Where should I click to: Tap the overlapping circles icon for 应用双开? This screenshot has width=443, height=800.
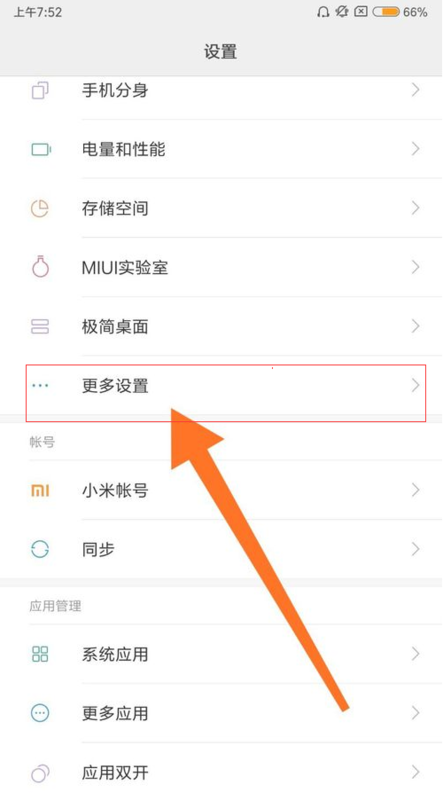[x=40, y=772]
